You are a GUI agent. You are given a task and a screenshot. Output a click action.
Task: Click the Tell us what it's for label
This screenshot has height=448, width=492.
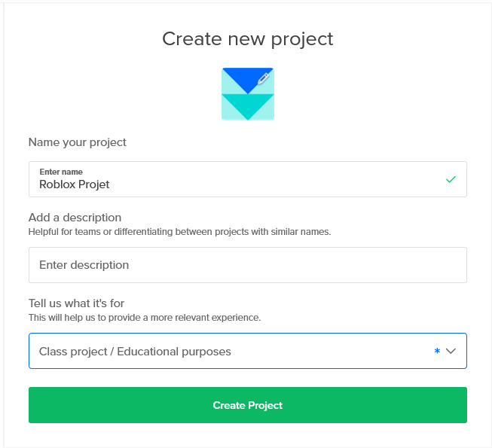click(x=76, y=303)
